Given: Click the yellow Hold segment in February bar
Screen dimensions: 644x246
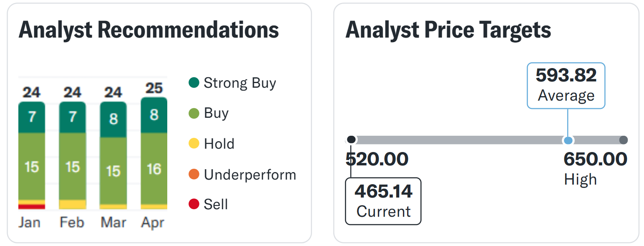Looking at the screenshot, I should coord(73,204).
